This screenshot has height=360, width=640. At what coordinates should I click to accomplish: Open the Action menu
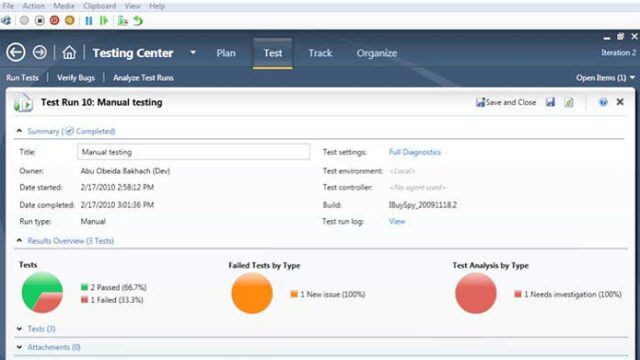point(33,6)
